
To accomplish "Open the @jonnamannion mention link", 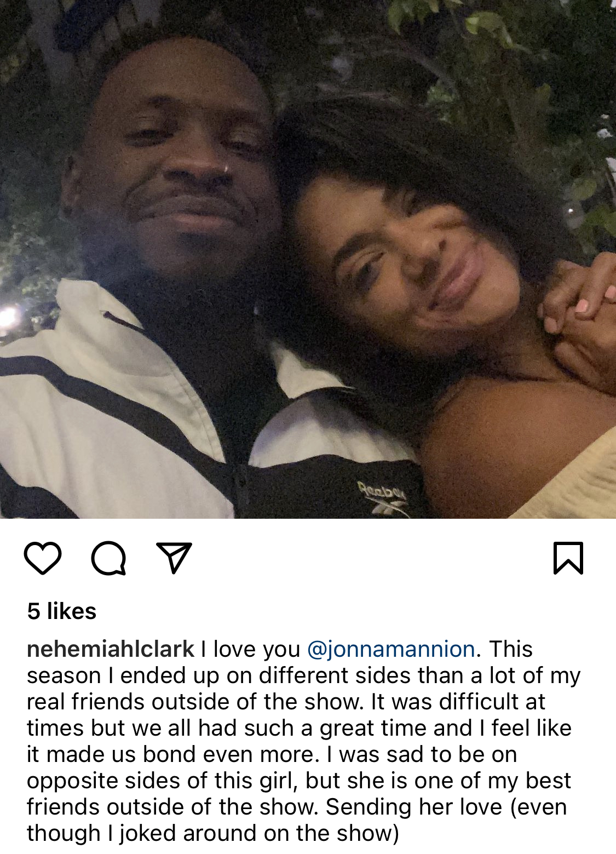I will tap(391, 649).
